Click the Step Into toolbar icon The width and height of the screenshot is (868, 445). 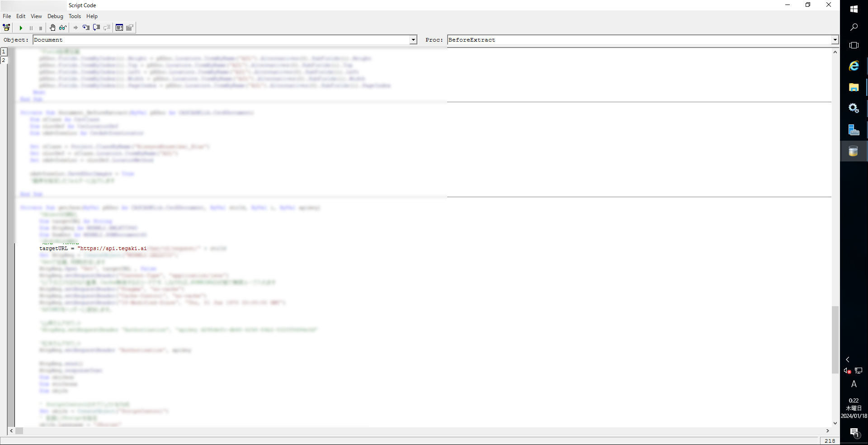[86, 28]
